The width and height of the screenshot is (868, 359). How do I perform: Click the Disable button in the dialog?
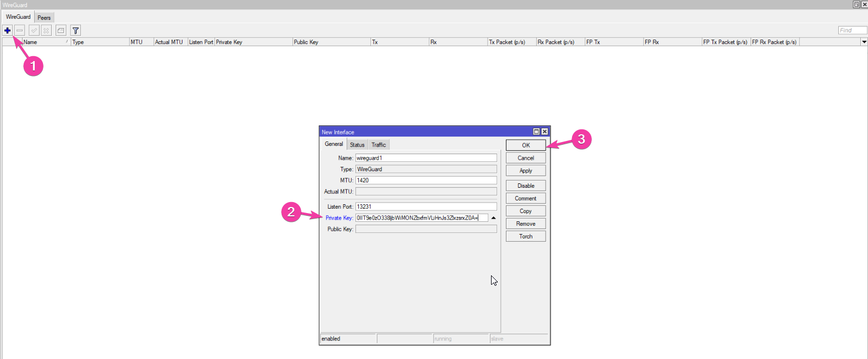(x=526, y=186)
